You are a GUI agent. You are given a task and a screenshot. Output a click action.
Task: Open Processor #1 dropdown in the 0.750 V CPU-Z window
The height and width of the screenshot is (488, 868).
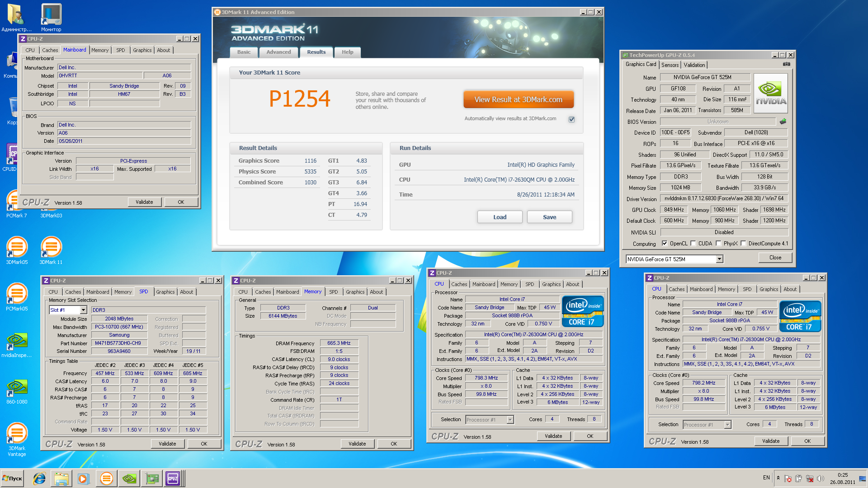pos(510,420)
